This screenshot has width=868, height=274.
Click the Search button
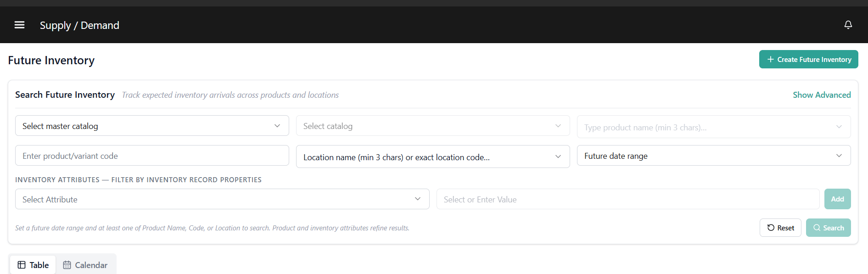point(828,228)
